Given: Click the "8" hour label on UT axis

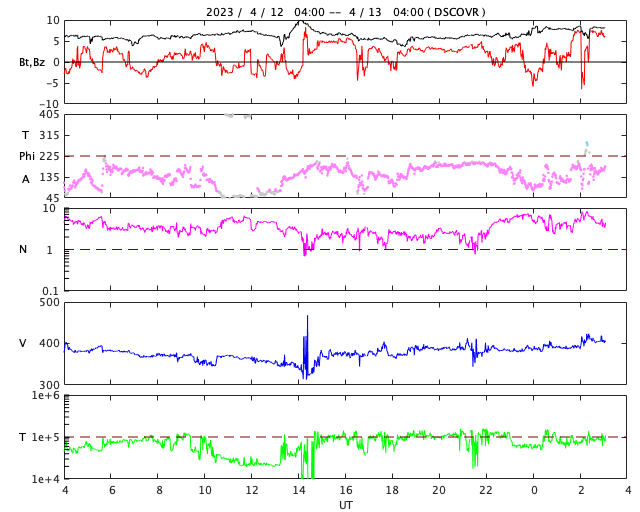Looking at the screenshot, I should [x=159, y=490].
